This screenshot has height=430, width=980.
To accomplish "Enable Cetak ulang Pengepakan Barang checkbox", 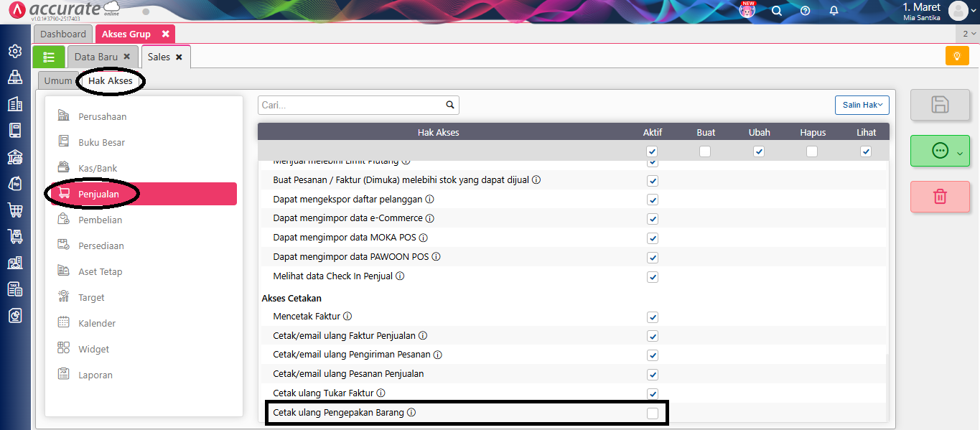I will tap(652, 413).
